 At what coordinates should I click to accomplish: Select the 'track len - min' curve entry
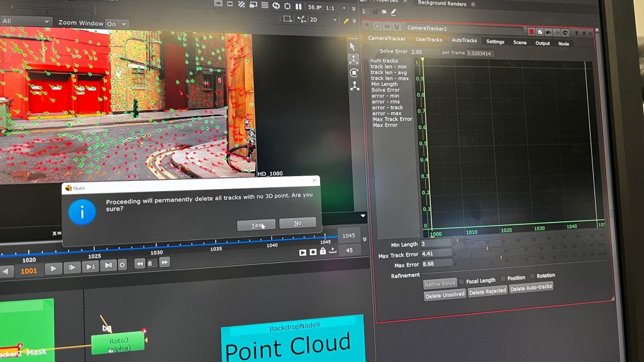[x=389, y=67]
